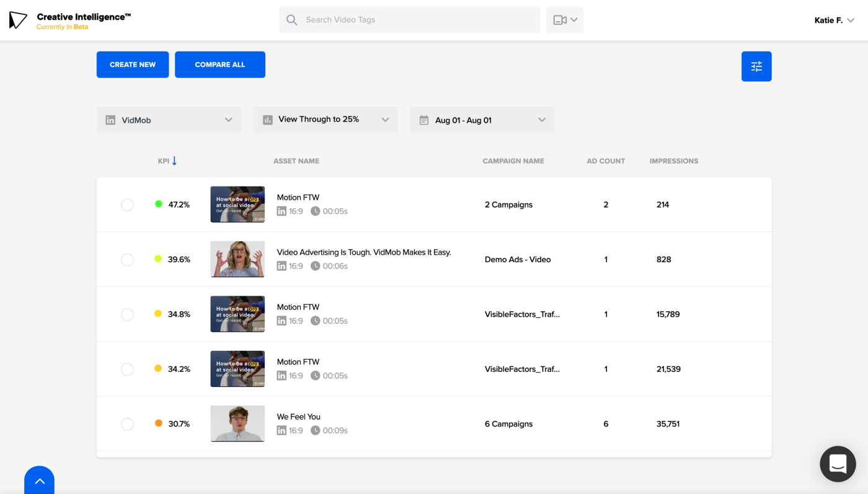Click LinkedIn icon in Motion FTW first row
The width and height of the screenshot is (868, 494).
[x=281, y=211]
